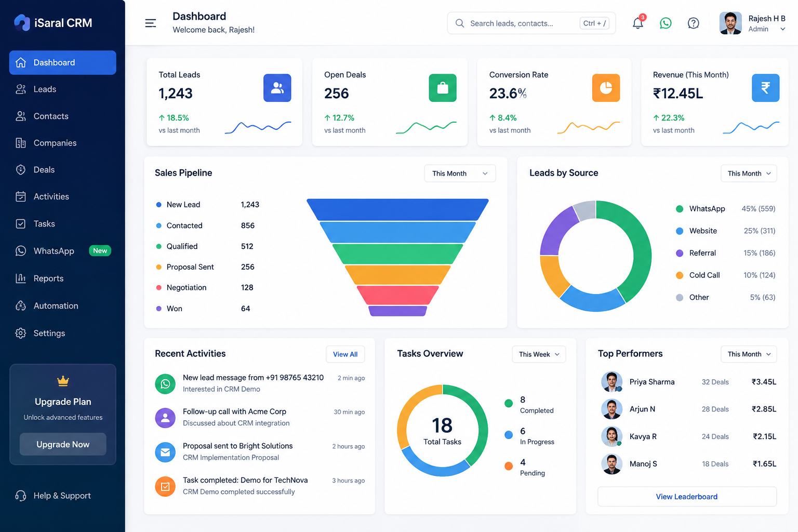Click Arjun N's avatar photo

612,409
